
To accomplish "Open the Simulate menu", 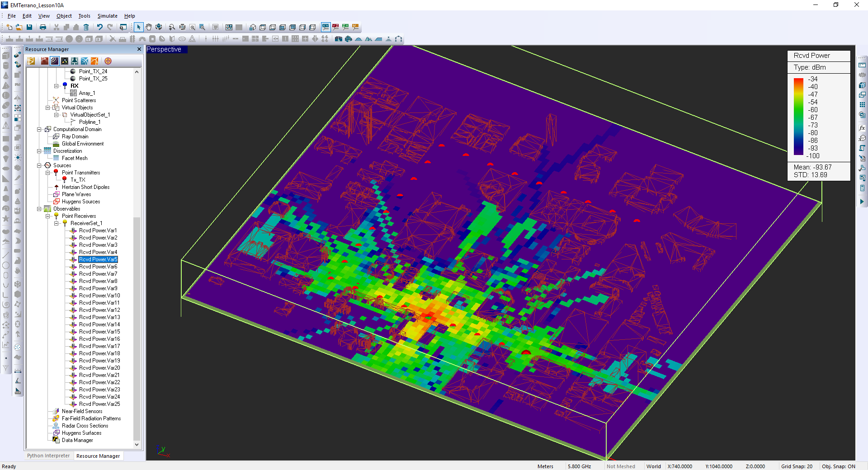I will pyautogui.click(x=107, y=16).
